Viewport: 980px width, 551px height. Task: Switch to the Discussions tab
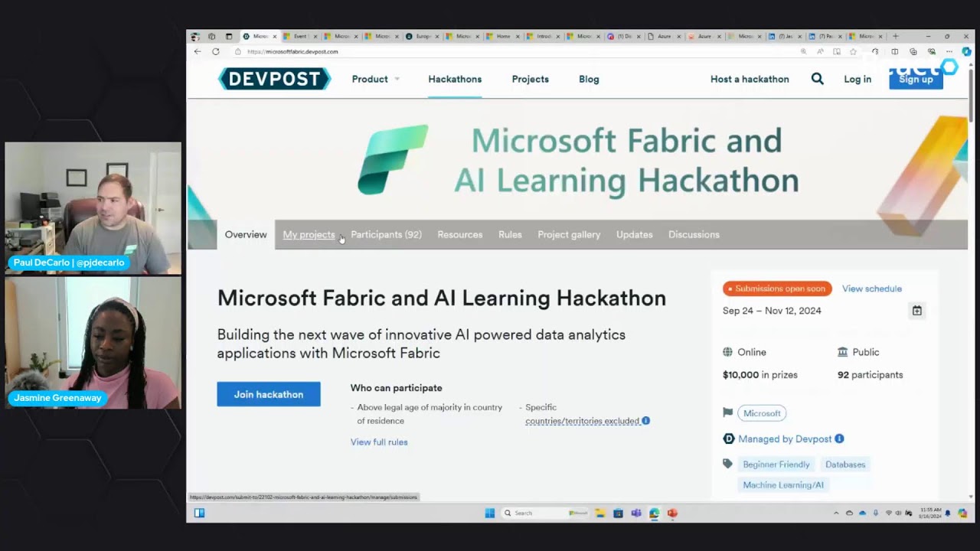pyautogui.click(x=694, y=234)
